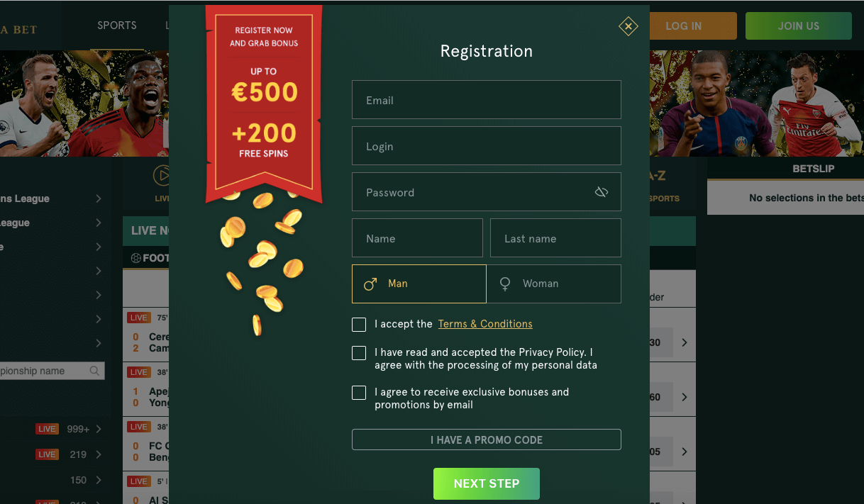Click the football icon next to FOOTBALL header
The width and height of the screenshot is (864, 504).
coord(136,257)
